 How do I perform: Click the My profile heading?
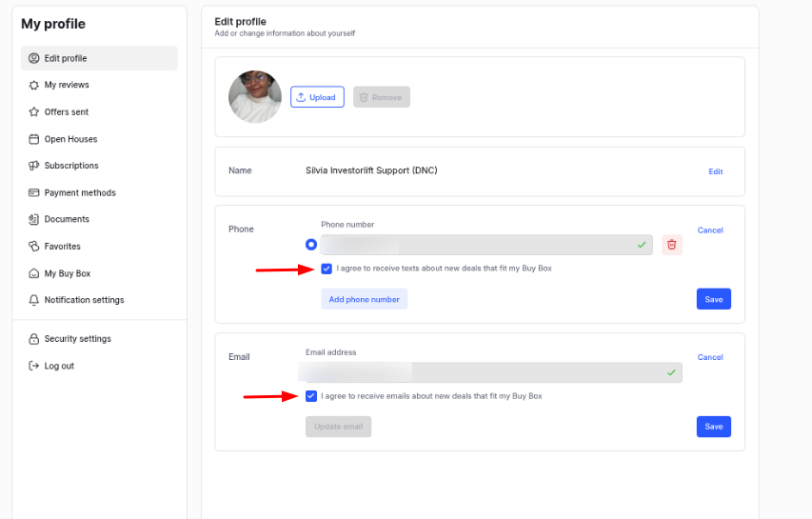click(53, 24)
